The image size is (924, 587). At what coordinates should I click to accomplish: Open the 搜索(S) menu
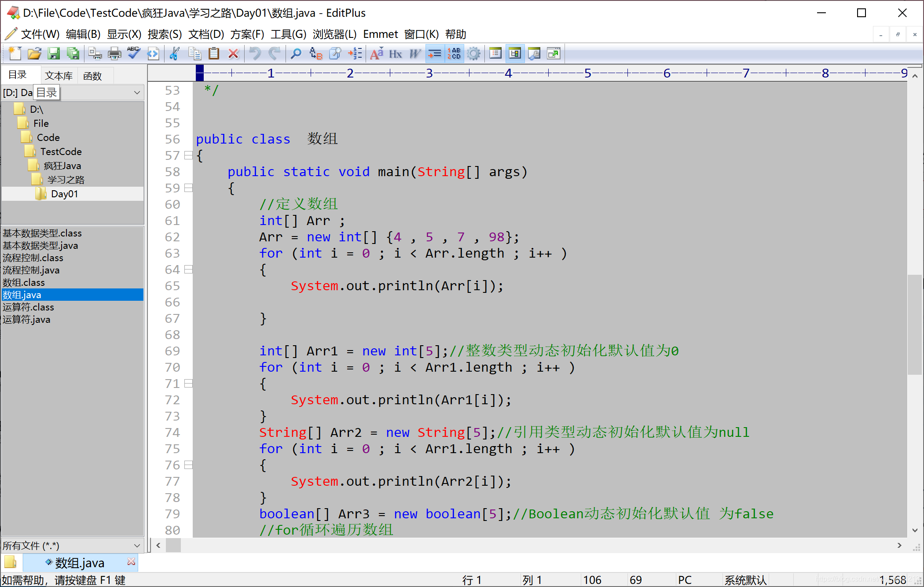[165, 34]
